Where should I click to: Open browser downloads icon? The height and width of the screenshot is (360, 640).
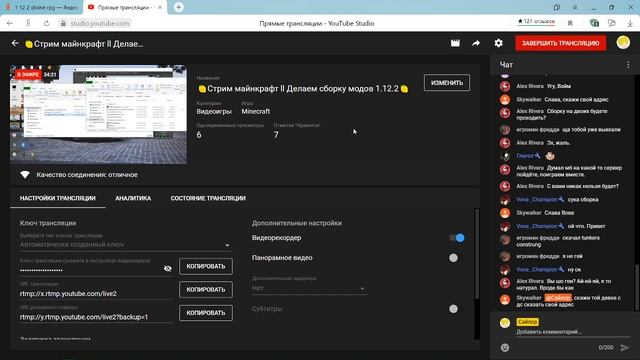coord(630,23)
